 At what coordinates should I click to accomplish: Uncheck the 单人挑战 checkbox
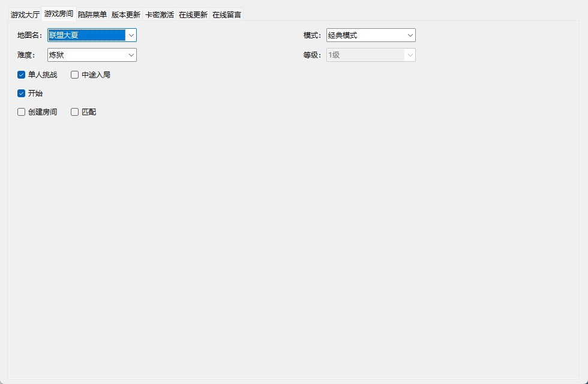tap(22, 75)
